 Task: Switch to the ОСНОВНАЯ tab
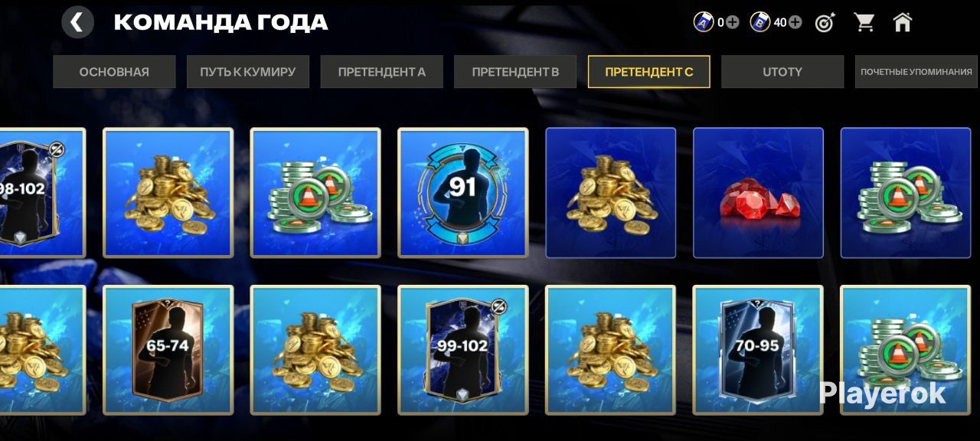(x=114, y=72)
